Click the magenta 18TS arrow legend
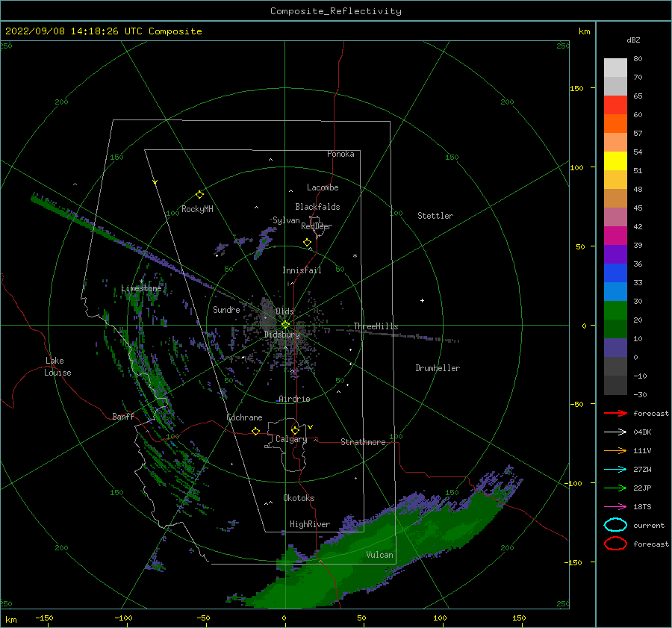Image resolution: width=672 pixels, height=628 pixels. pos(615,507)
